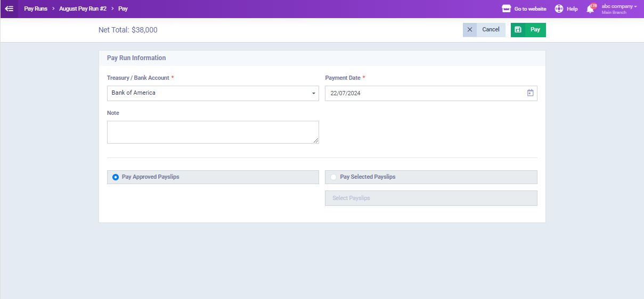Select the Pay Selected Payslips radio button

(x=333, y=177)
